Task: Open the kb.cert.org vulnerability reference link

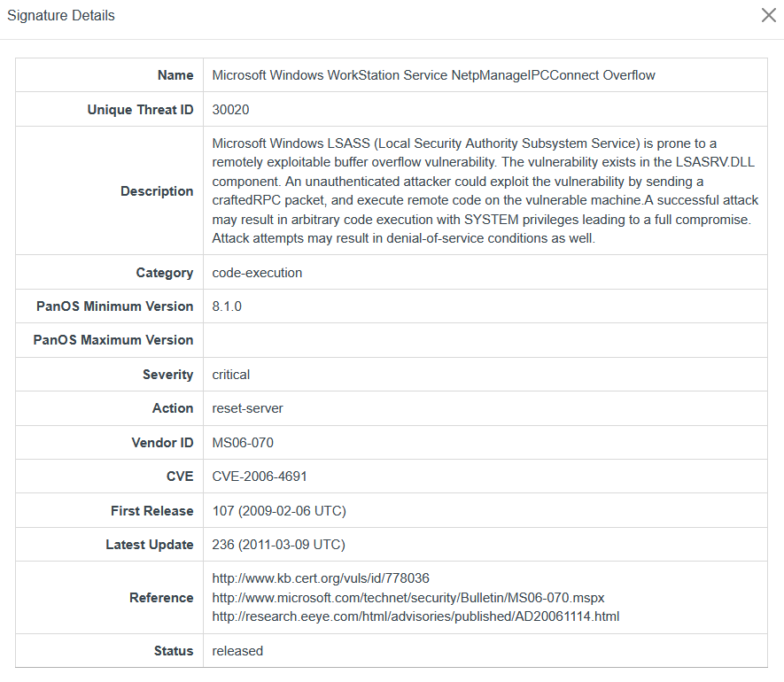Action: (x=321, y=578)
